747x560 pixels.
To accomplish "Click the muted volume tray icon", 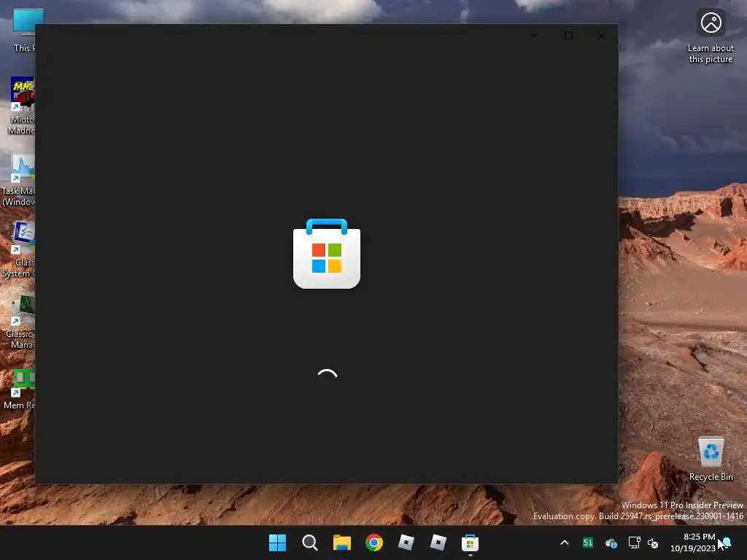I will (653, 542).
